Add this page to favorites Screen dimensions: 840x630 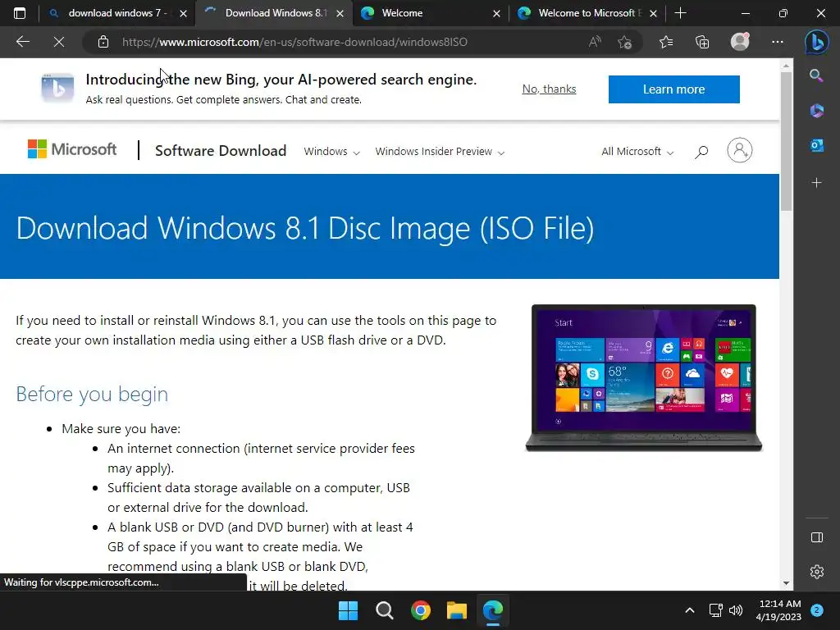coord(624,42)
